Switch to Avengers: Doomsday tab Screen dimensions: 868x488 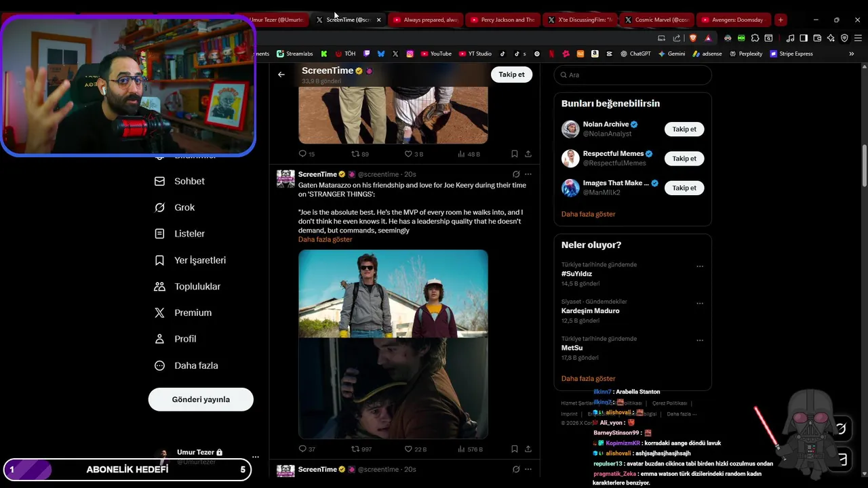(735, 20)
